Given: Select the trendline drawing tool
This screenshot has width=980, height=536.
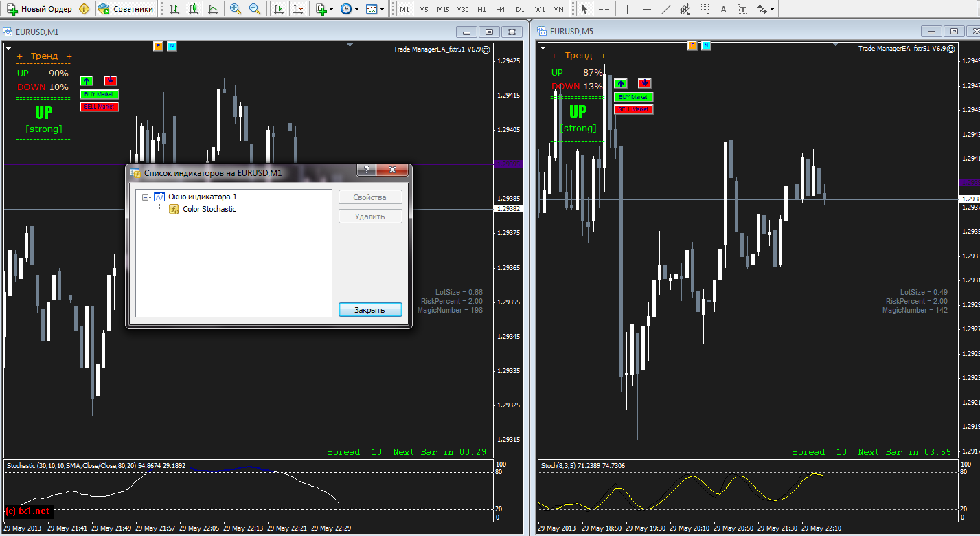Looking at the screenshot, I should pyautogui.click(x=666, y=9).
